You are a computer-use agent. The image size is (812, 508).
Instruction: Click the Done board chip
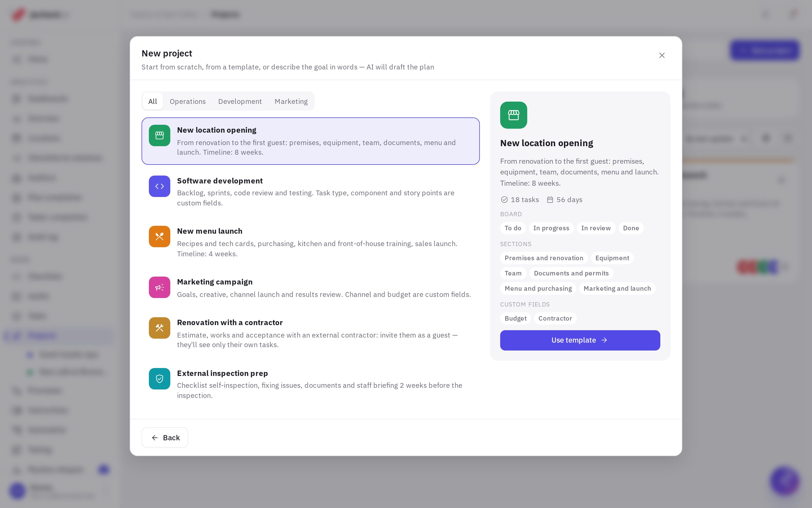click(631, 228)
